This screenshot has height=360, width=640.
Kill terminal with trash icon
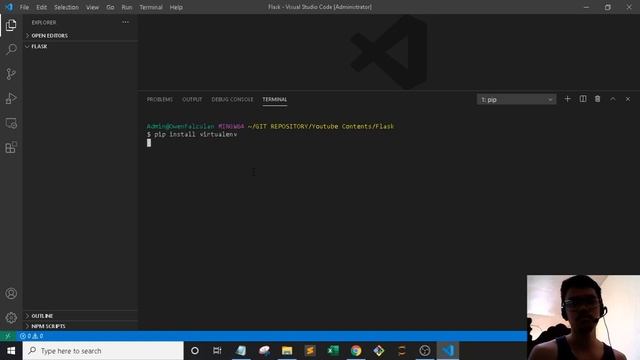pos(598,99)
